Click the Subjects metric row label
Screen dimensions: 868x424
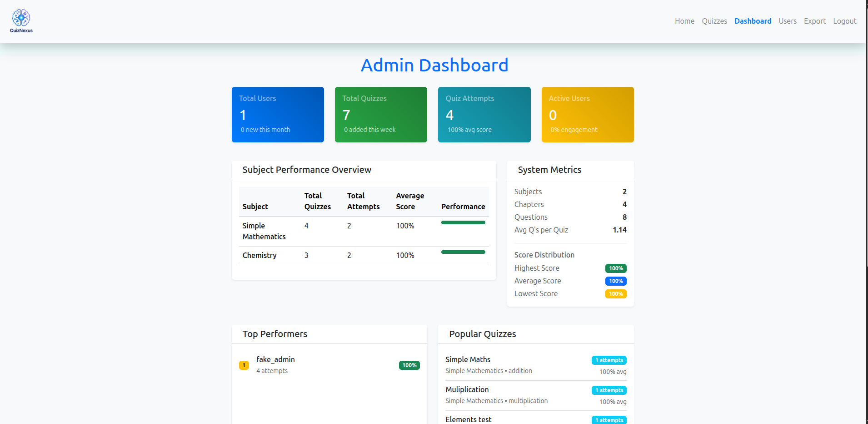tap(528, 192)
